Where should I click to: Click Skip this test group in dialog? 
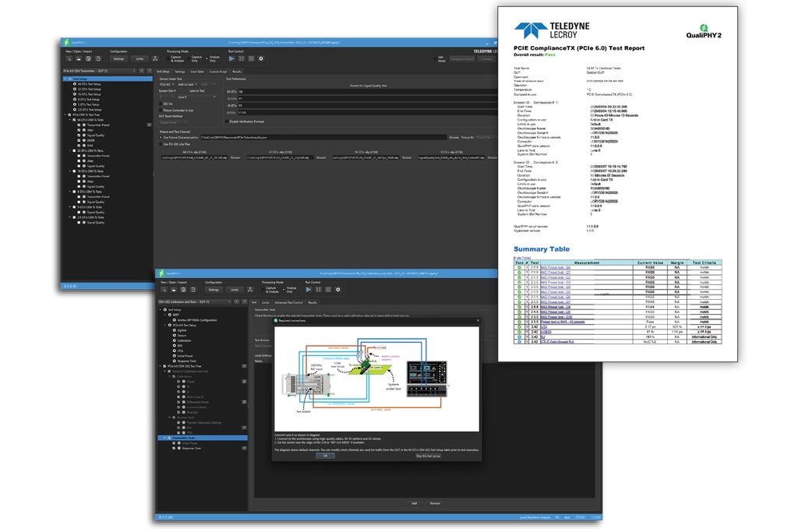tap(428, 456)
